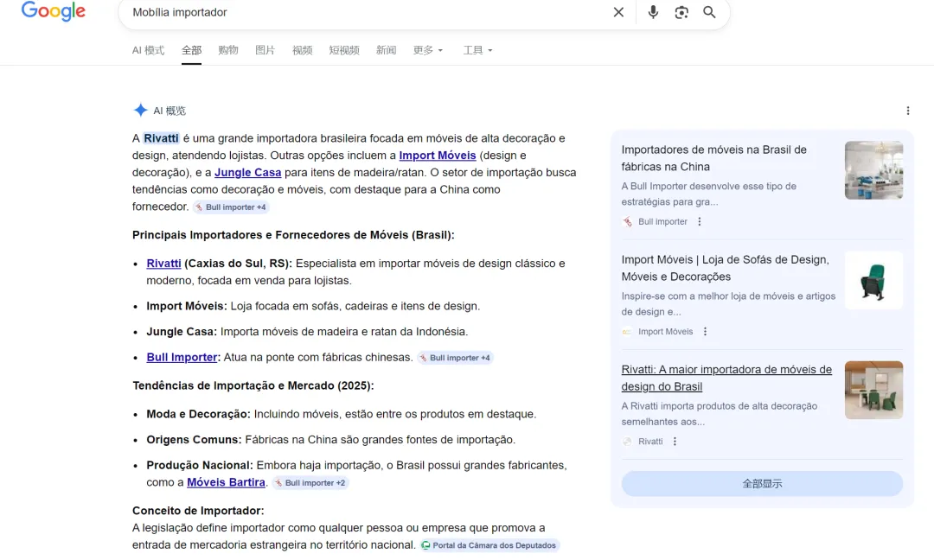934x560 pixels.
Task: Click the Import Móveis: Loja focada bullet text
Action: tap(313, 306)
